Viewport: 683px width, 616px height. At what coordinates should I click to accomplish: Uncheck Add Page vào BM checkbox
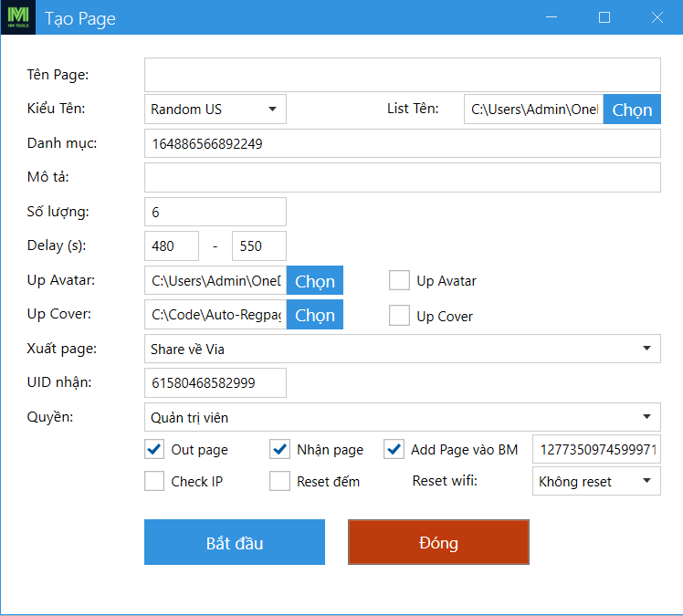[394, 449]
